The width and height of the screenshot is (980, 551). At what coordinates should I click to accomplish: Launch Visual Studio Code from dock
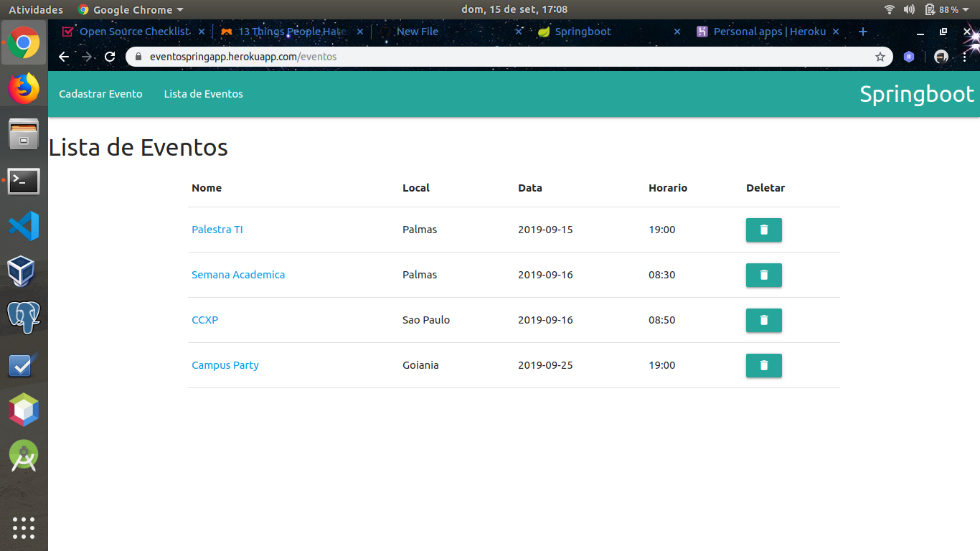24,226
